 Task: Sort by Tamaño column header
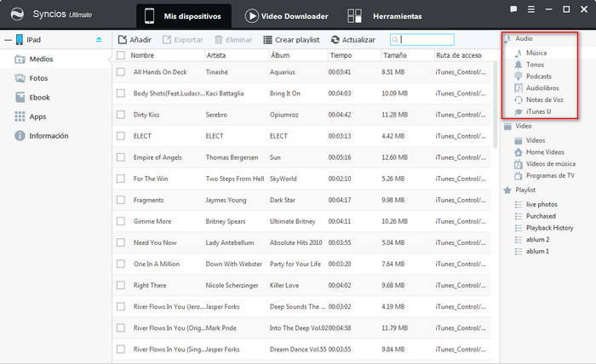click(395, 55)
